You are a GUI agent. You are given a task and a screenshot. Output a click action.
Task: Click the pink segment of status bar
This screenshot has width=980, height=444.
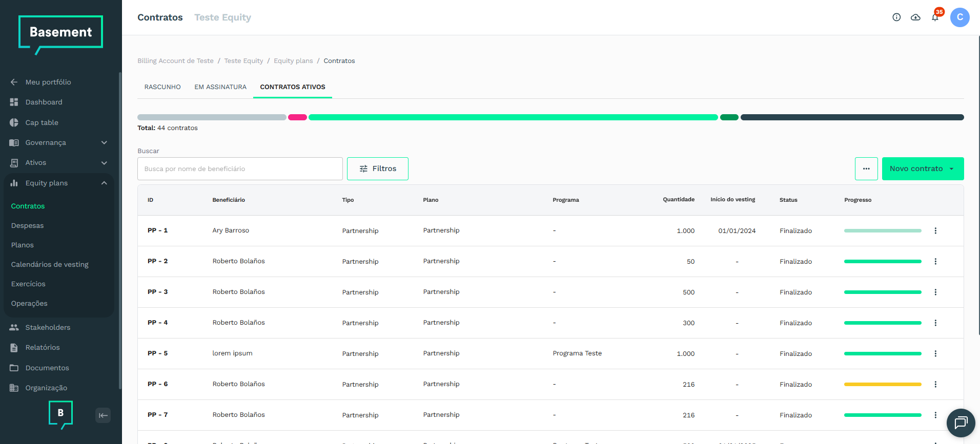pos(297,117)
